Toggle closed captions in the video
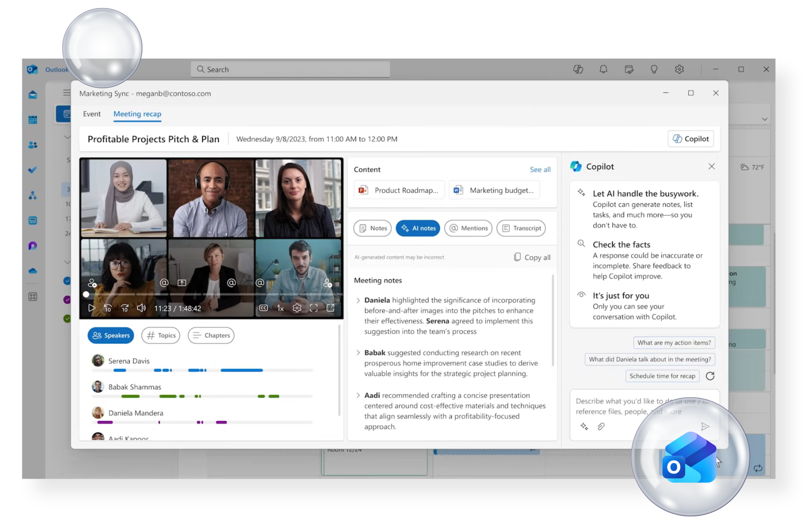 coord(263,308)
